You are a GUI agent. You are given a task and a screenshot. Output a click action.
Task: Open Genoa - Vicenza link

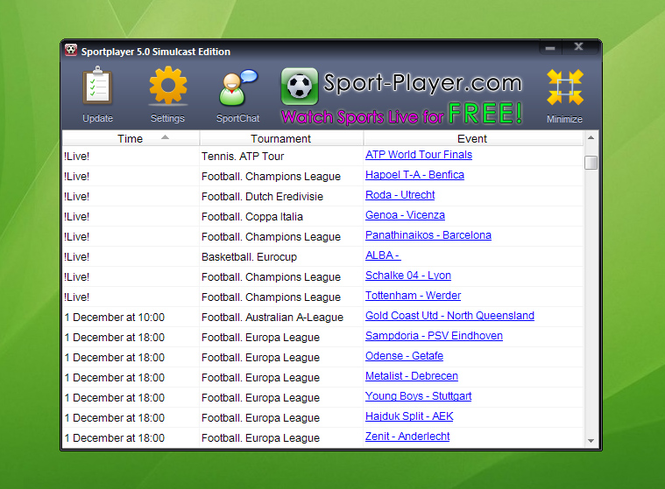point(405,215)
